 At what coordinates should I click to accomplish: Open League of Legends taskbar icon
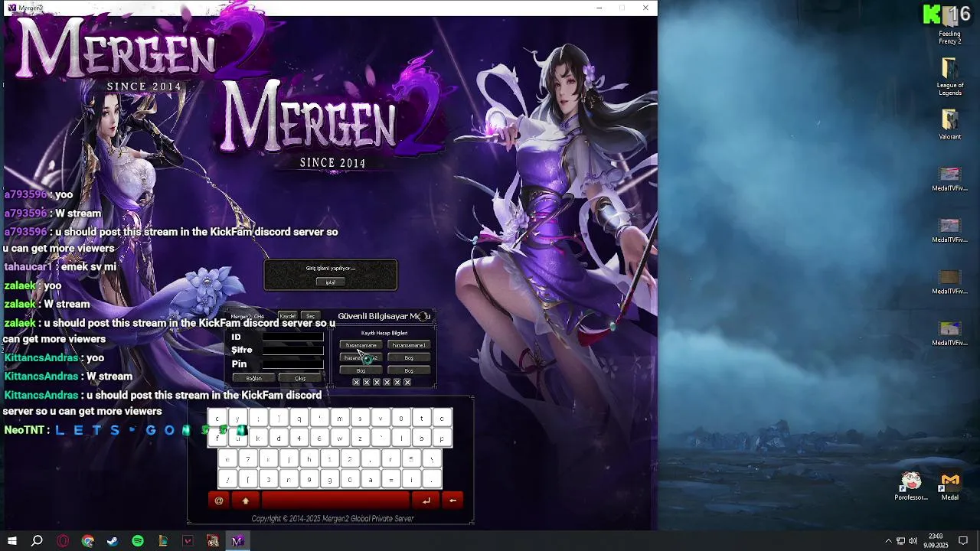pyautogui.click(x=163, y=541)
